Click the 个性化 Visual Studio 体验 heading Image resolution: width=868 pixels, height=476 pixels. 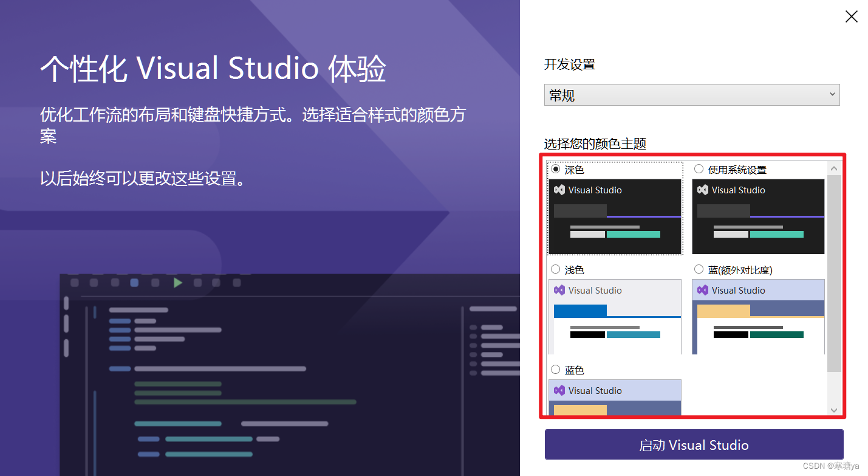pos(213,69)
